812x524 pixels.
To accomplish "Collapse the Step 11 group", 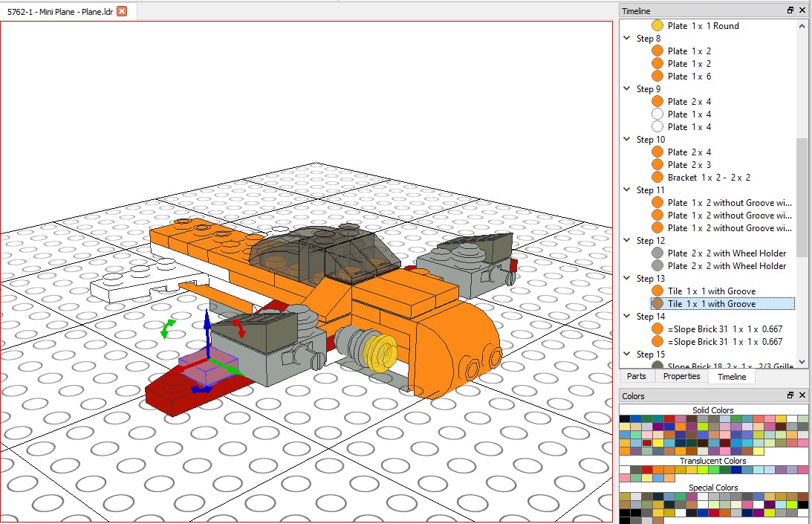I will click(629, 190).
